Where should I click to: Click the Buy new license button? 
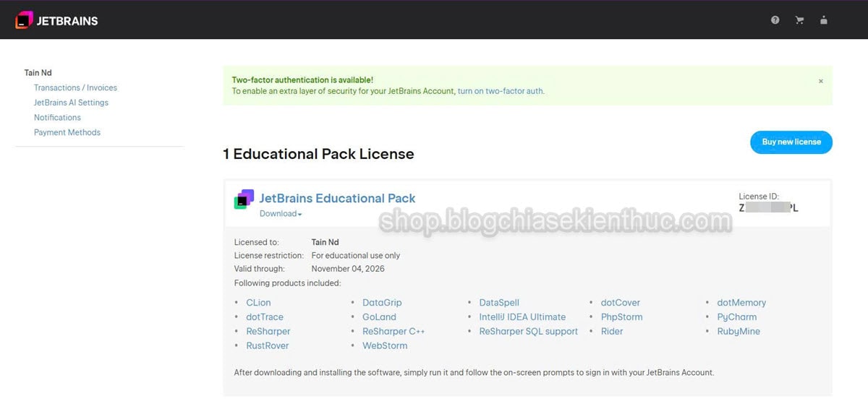[791, 142]
